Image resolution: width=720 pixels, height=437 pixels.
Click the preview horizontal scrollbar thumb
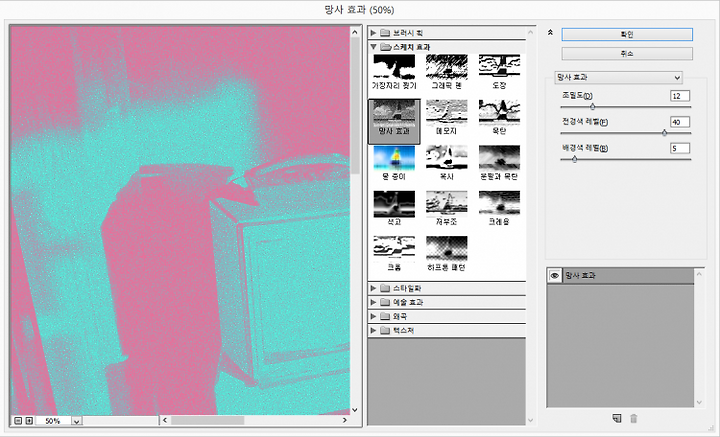click(x=208, y=420)
